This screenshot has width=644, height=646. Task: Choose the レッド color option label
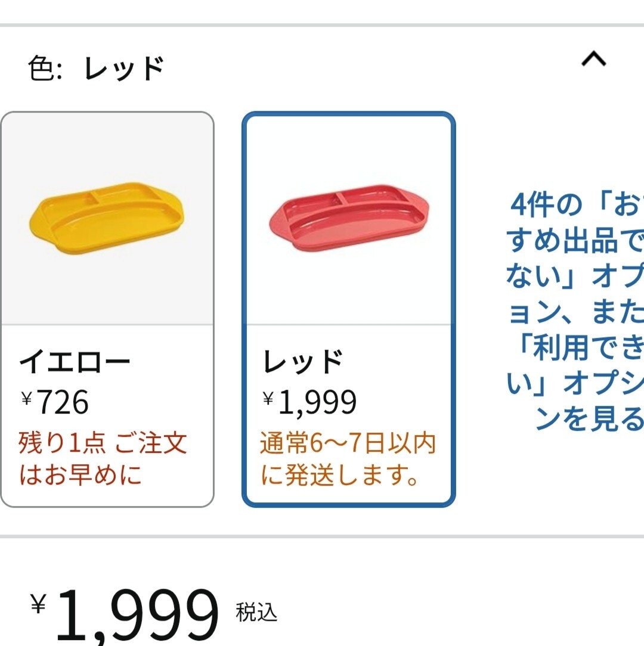tap(304, 361)
